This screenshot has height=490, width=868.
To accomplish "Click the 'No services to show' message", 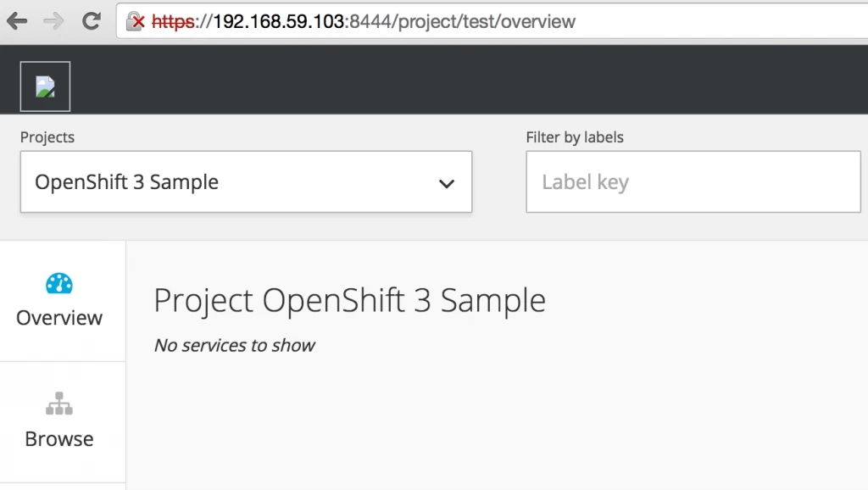I will (x=235, y=345).
